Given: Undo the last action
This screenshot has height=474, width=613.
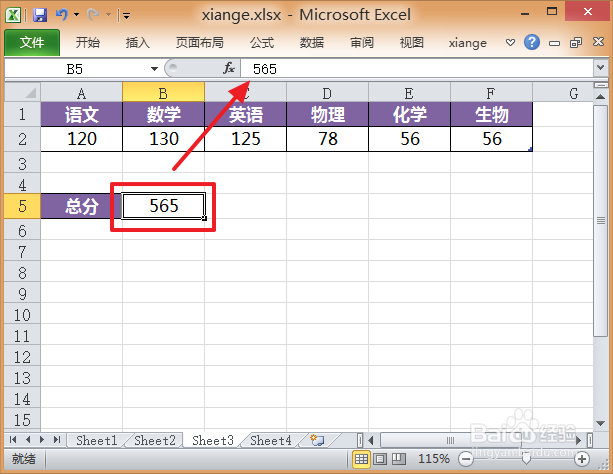Looking at the screenshot, I should point(62,15).
